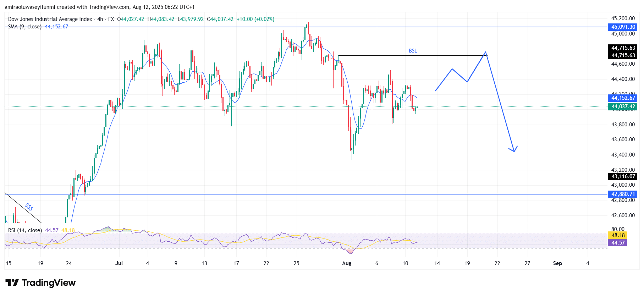Click the 43,116.07 black price label
644x296 pixels.
coord(623,176)
